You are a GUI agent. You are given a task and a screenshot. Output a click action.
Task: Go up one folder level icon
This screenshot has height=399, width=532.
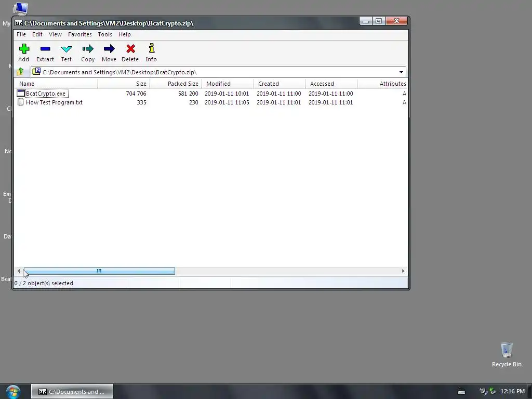click(x=20, y=72)
